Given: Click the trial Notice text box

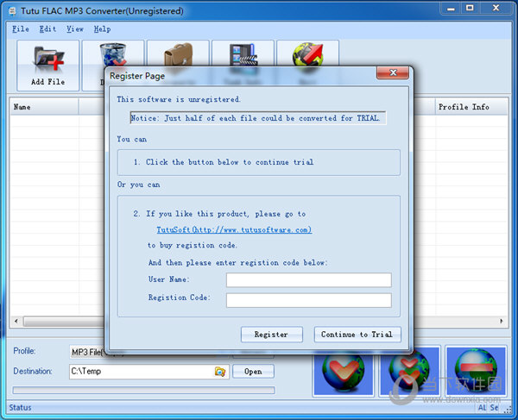Looking at the screenshot, I should [258, 118].
